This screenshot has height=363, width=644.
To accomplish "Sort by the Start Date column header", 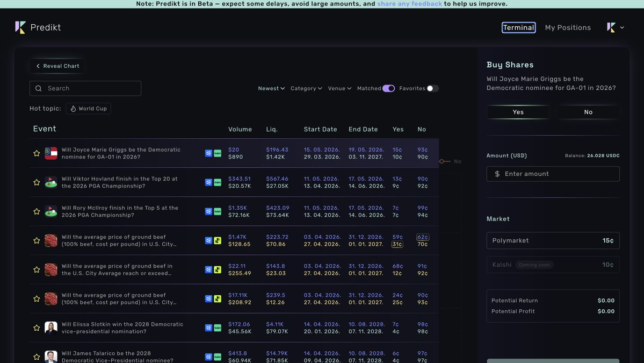I will point(320,129).
